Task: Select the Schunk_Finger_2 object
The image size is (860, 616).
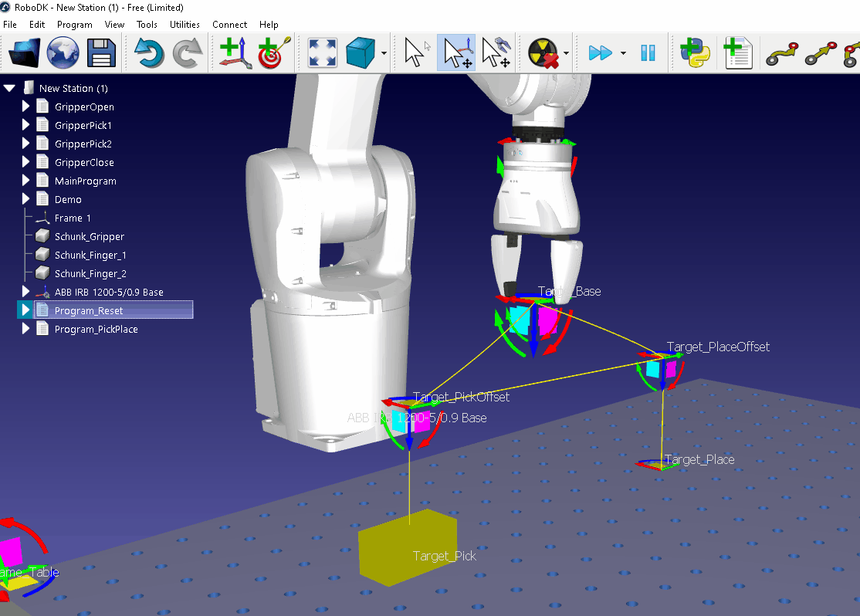Action: [90, 274]
